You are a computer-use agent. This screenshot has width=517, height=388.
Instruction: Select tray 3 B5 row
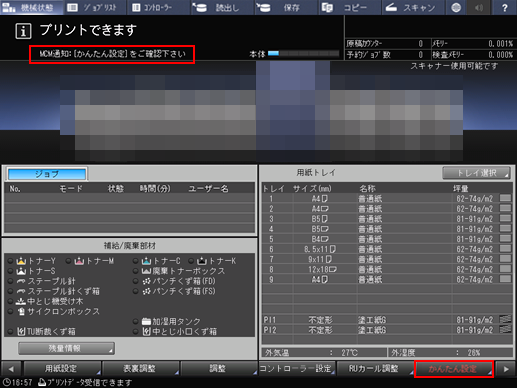[387, 219]
